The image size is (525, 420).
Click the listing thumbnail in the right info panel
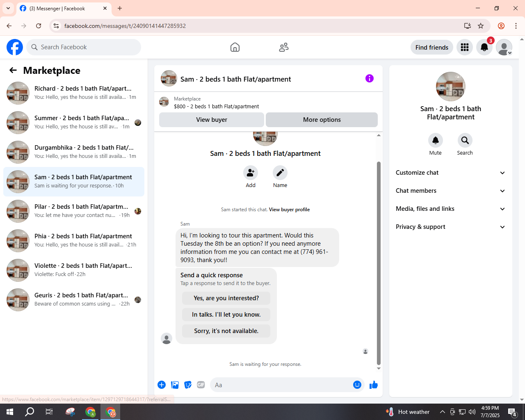point(451,87)
